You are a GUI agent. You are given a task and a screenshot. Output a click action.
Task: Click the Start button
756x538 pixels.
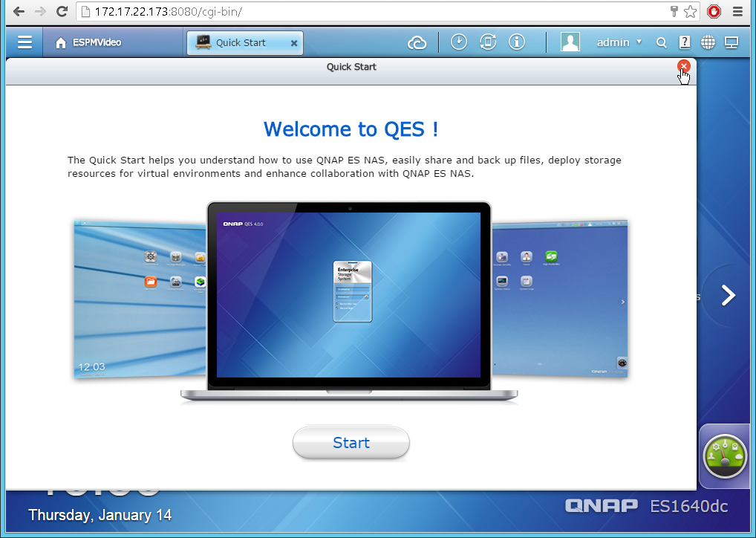click(351, 443)
